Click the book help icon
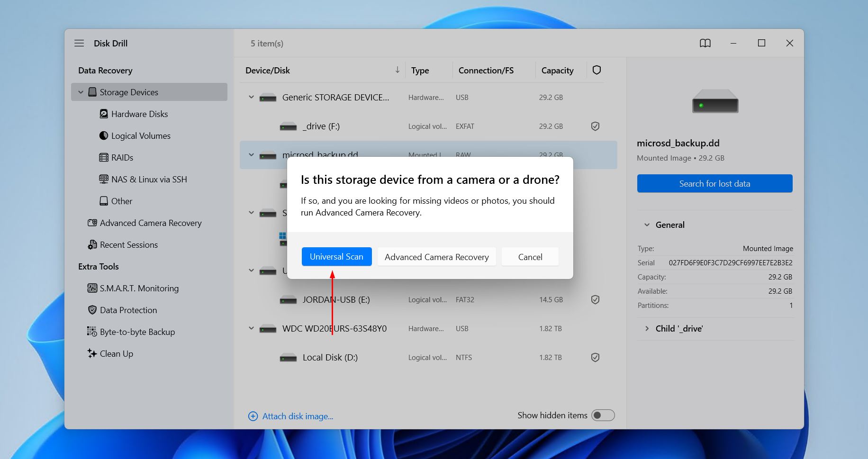Image resolution: width=868 pixels, height=459 pixels. [x=705, y=43]
